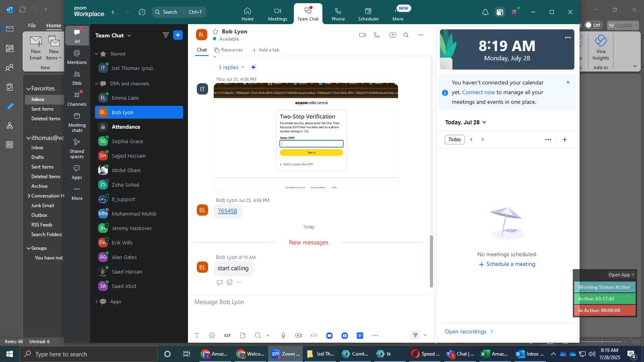Click the blue plus new chat button
644x362 pixels.
tap(178, 35)
